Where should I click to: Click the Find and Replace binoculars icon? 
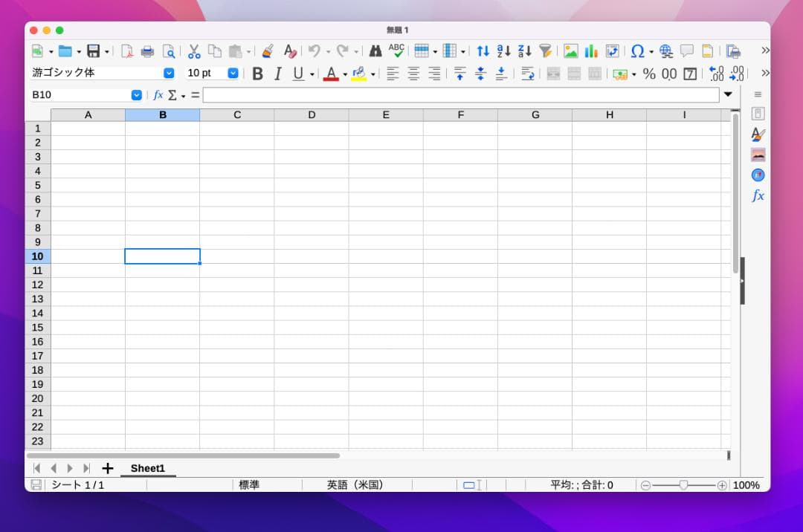coord(375,51)
